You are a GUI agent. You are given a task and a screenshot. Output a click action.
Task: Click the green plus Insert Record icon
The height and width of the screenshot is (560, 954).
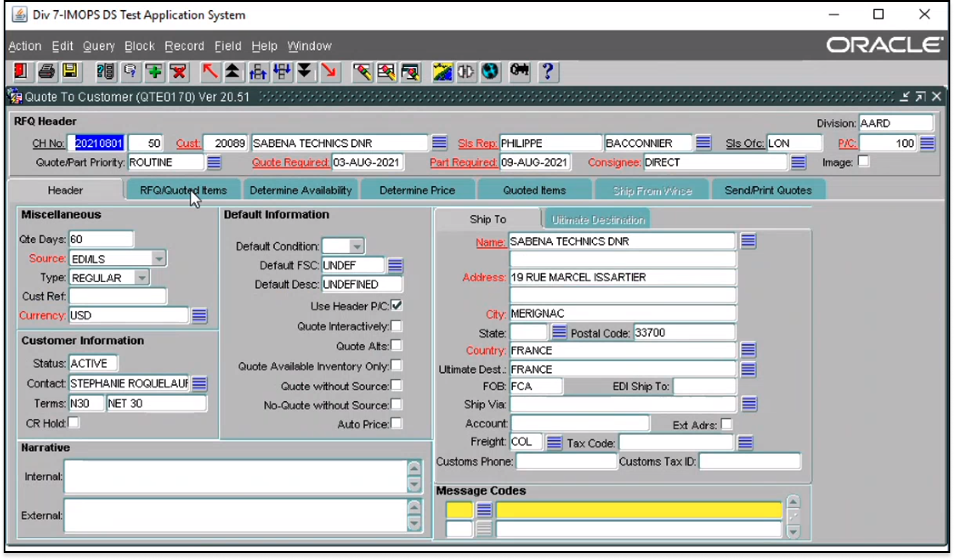click(154, 72)
